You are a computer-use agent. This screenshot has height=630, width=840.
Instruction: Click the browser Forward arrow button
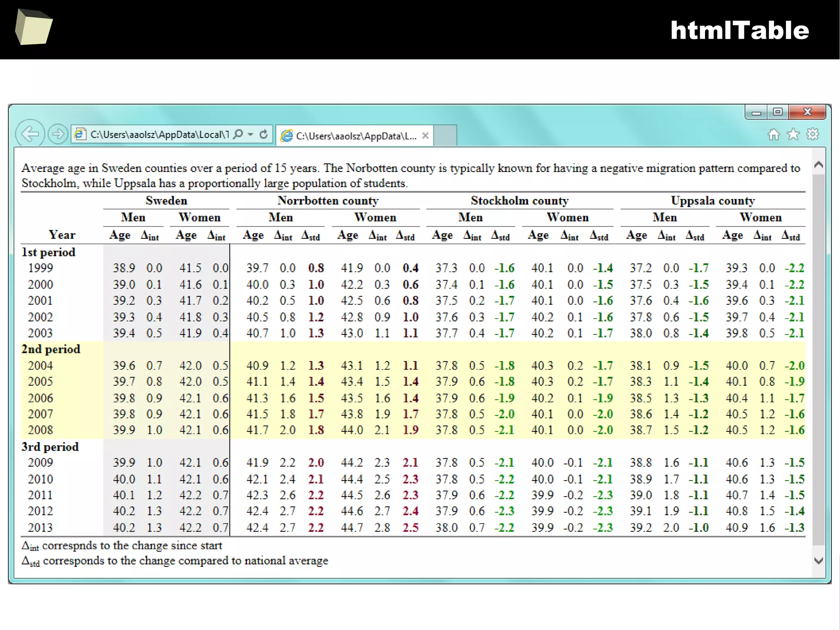click(57, 134)
